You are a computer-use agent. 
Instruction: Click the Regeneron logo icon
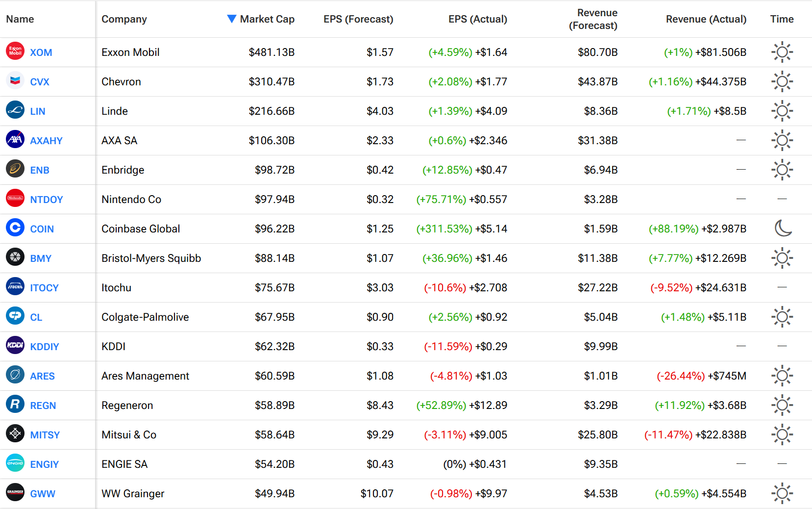coord(15,404)
